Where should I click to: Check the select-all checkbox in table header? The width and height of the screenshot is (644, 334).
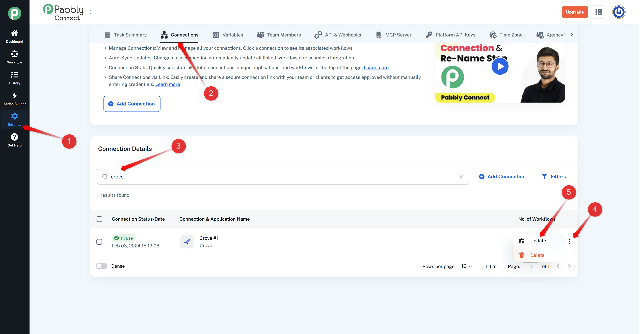[99, 219]
